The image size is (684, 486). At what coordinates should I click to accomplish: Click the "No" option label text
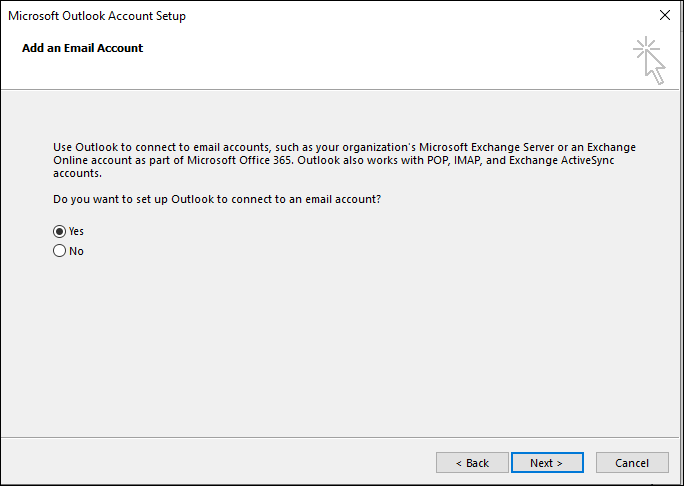(76, 251)
